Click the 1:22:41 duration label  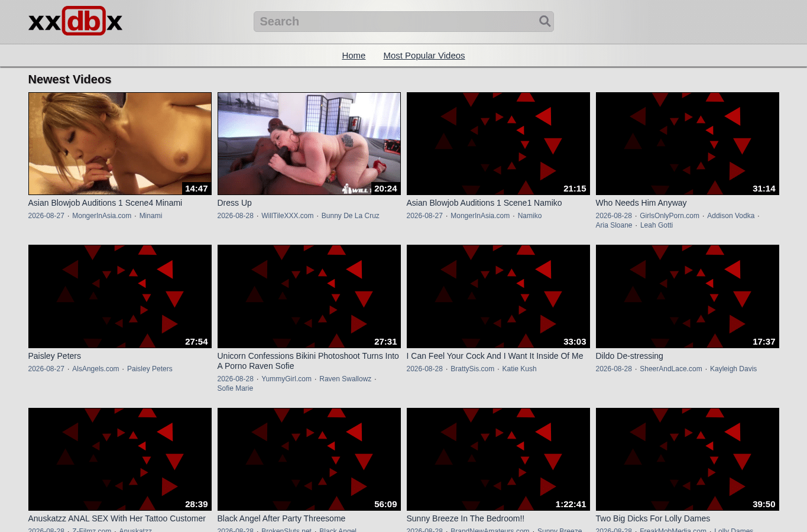[571, 504]
